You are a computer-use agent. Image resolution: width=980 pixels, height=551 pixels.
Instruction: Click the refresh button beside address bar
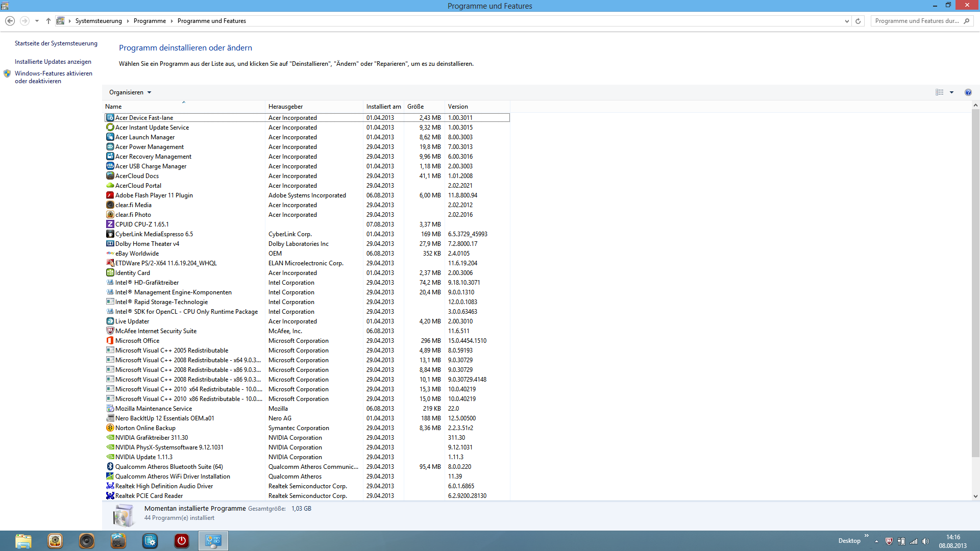click(x=858, y=21)
